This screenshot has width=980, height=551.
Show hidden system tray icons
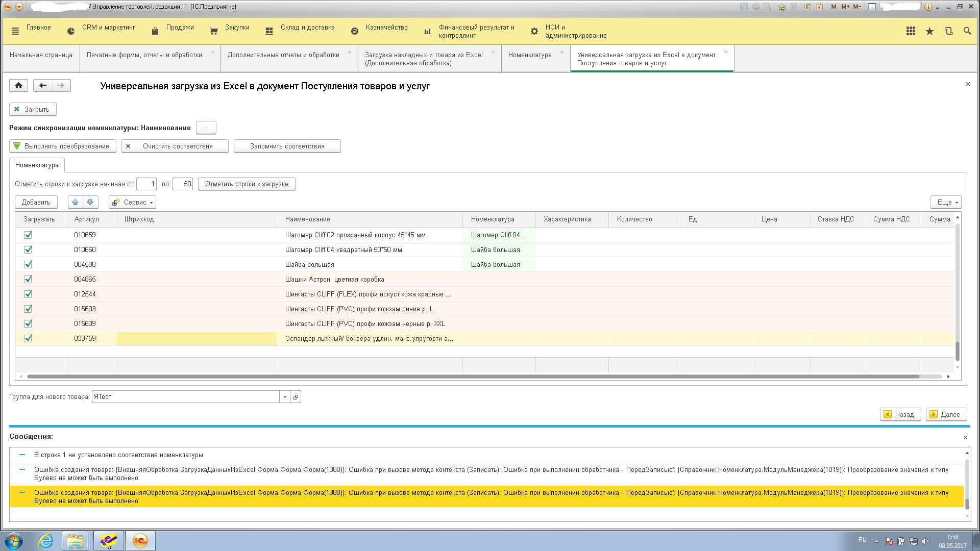[876, 541]
